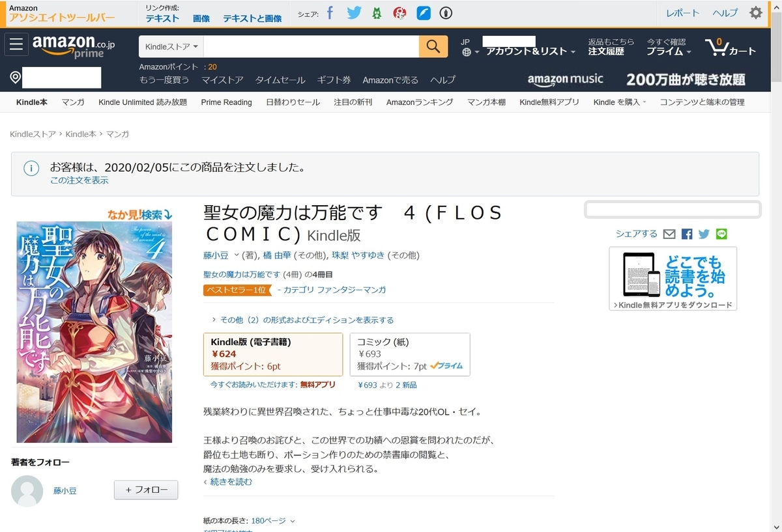The height and width of the screenshot is (532, 782).
Task: Open the shopping cart
Action: 731,47
